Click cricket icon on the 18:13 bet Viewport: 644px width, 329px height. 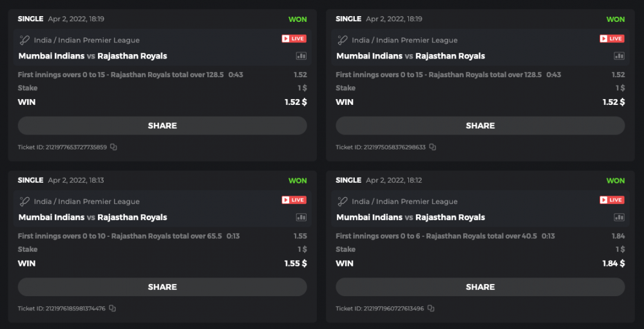(25, 202)
